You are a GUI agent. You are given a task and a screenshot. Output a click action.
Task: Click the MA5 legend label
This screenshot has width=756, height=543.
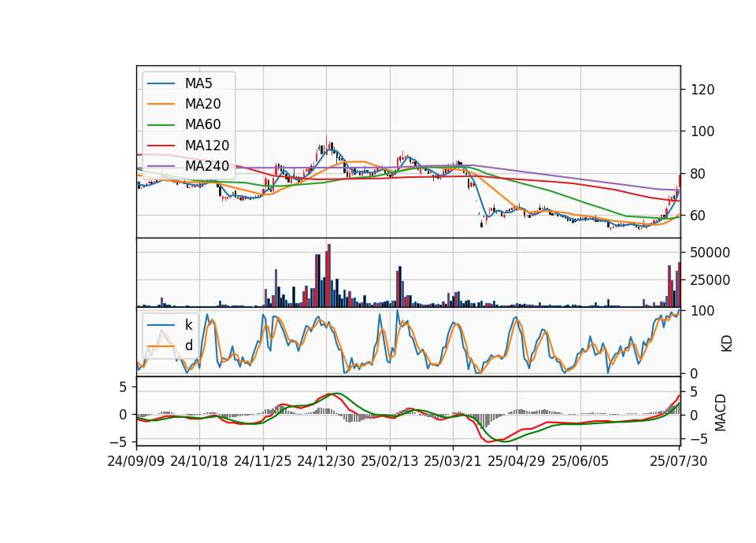coord(198,83)
